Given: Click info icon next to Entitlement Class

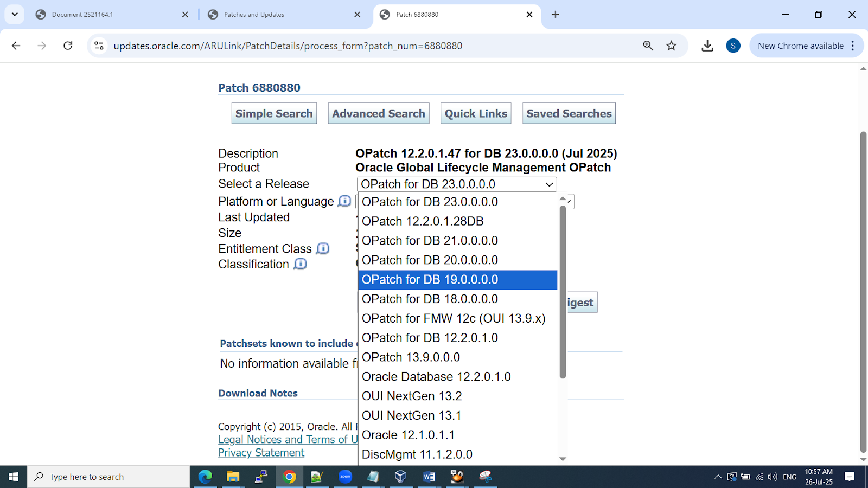Looking at the screenshot, I should 323,248.
